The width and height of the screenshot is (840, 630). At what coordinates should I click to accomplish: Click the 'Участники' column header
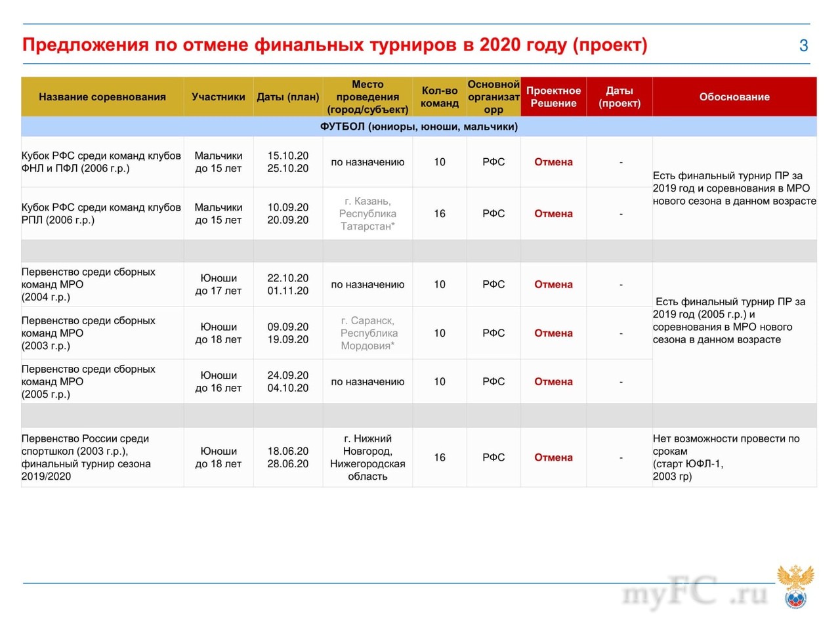point(219,97)
